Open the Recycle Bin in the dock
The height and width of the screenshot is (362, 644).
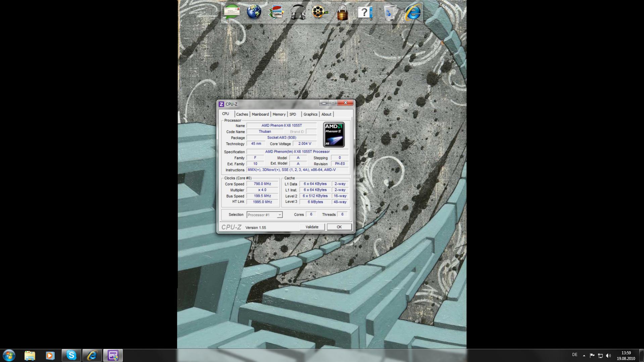[390, 12]
